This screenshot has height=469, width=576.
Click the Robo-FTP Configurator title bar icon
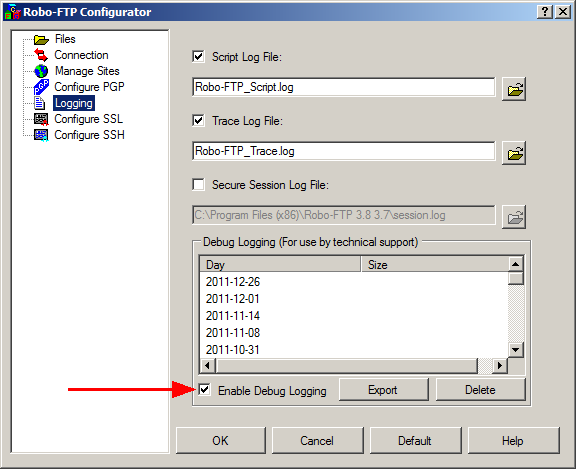pos(12,12)
